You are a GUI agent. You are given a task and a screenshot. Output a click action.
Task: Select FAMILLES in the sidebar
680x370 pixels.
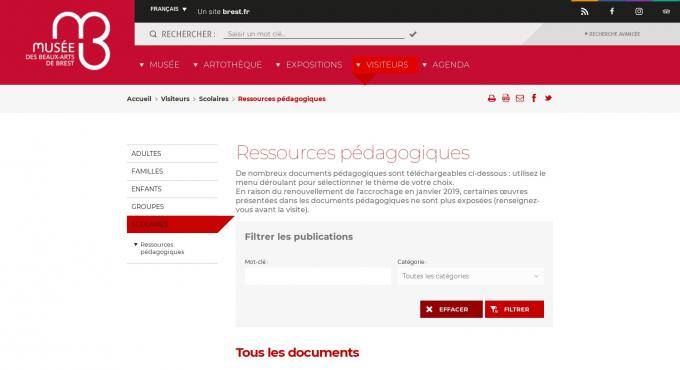pos(172,171)
